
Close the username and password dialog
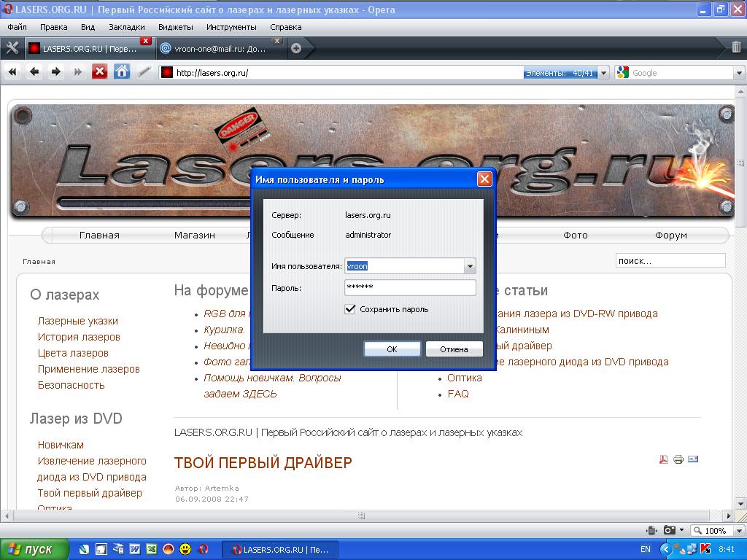484,179
